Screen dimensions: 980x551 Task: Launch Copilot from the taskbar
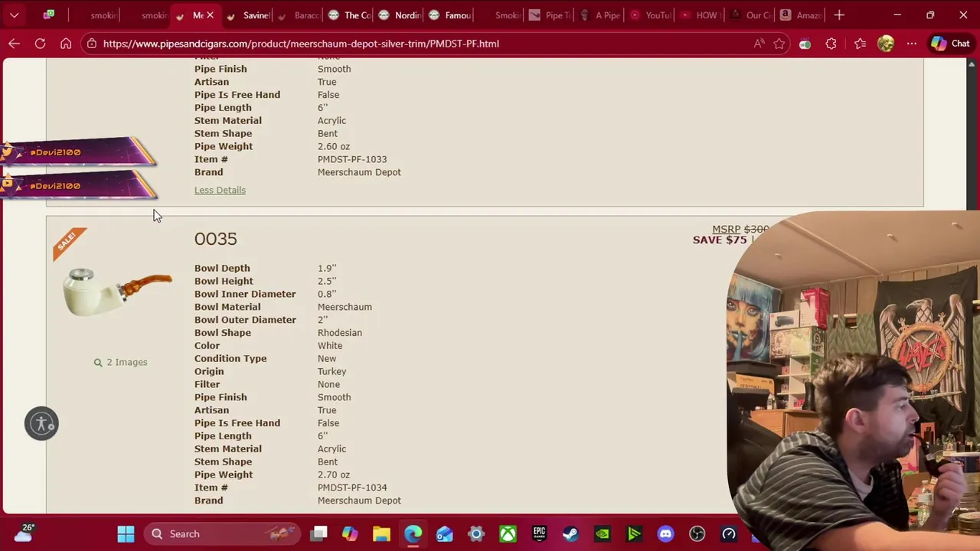(350, 533)
